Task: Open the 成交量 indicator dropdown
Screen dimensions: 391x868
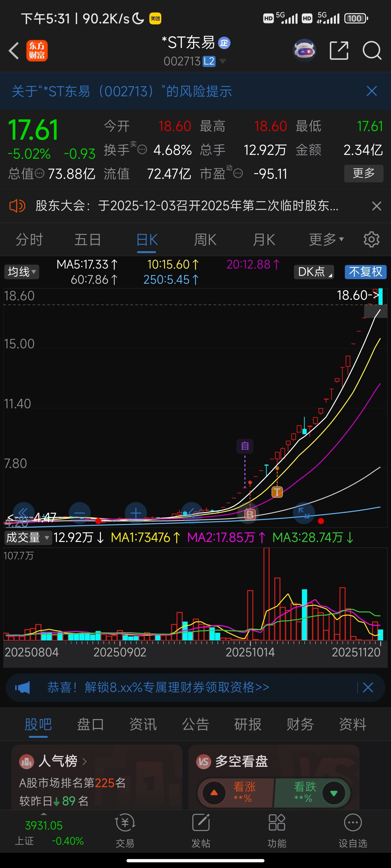Action: (28, 537)
